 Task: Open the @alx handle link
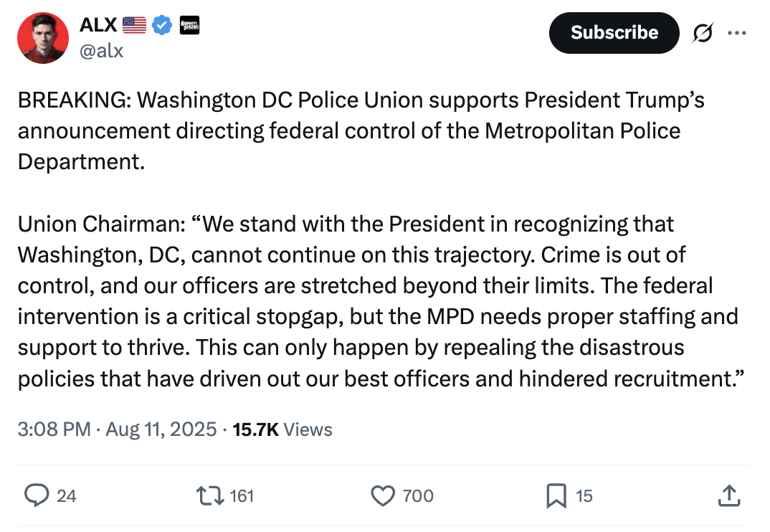[101, 50]
